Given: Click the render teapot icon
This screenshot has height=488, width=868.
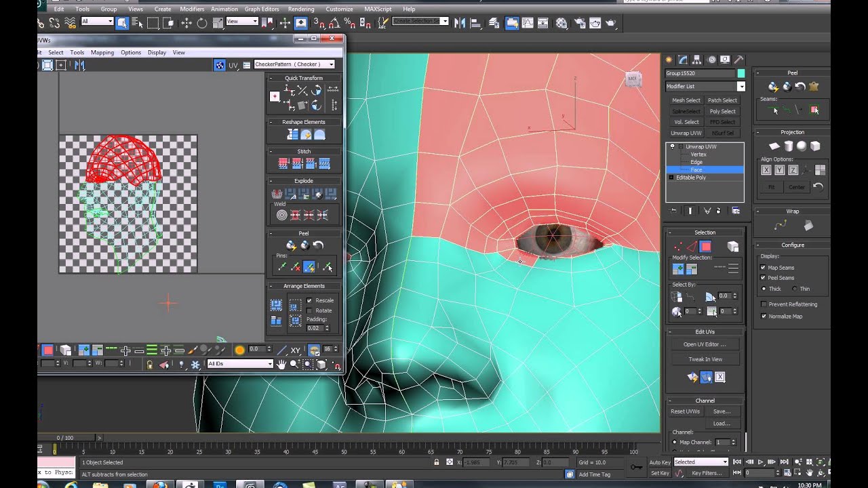Looking at the screenshot, I should coord(611,22).
